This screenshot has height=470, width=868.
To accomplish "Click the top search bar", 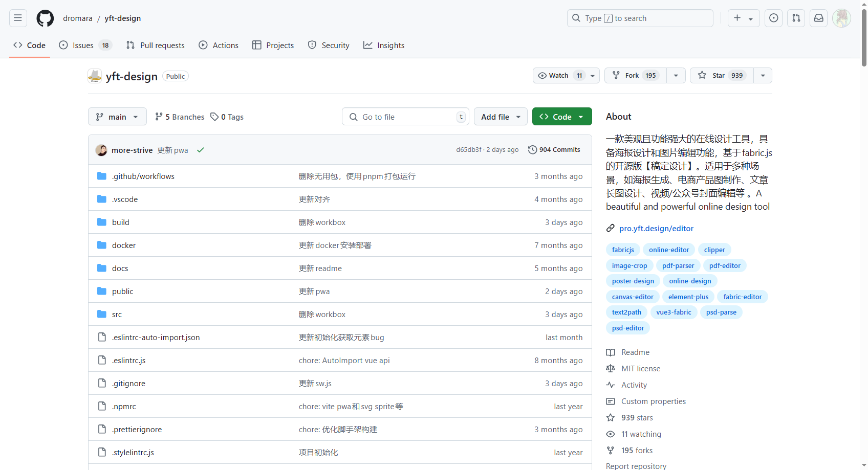I will point(640,18).
